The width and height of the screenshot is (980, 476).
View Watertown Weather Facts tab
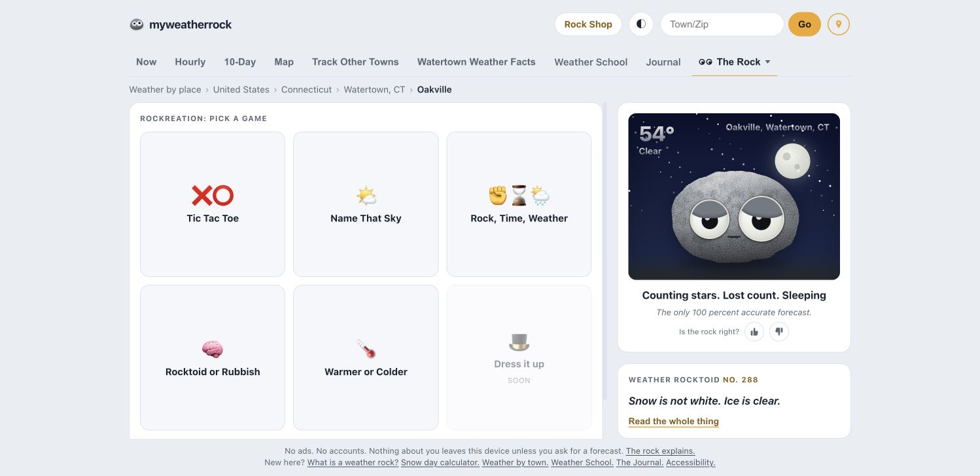476,62
